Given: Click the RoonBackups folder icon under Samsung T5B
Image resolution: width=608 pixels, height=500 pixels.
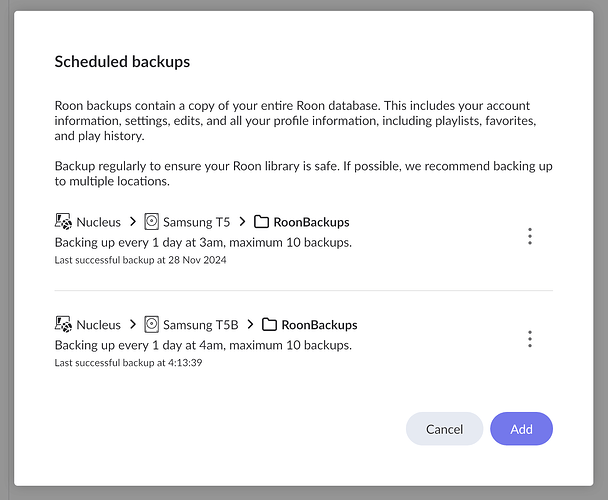Looking at the screenshot, I should click(269, 324).
